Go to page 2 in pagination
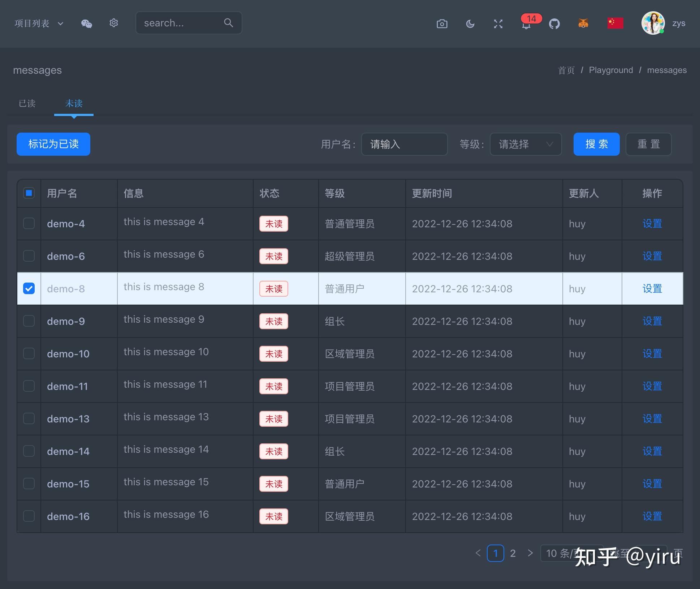 [x=513, y=553]
